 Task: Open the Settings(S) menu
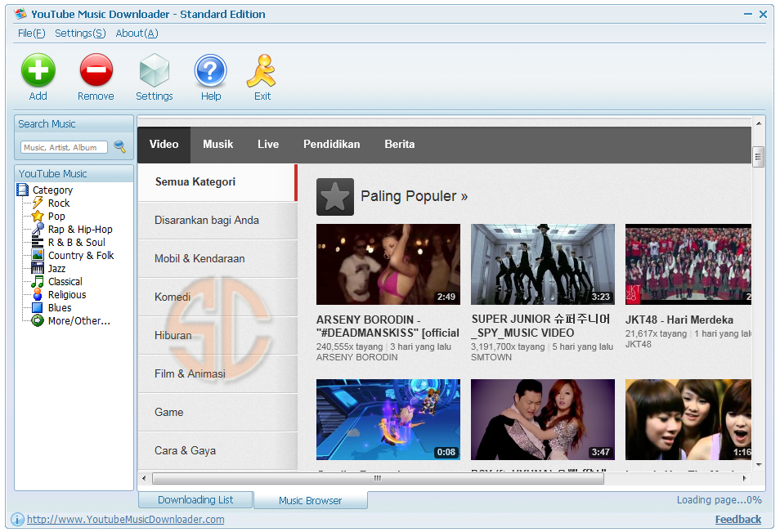80,34
